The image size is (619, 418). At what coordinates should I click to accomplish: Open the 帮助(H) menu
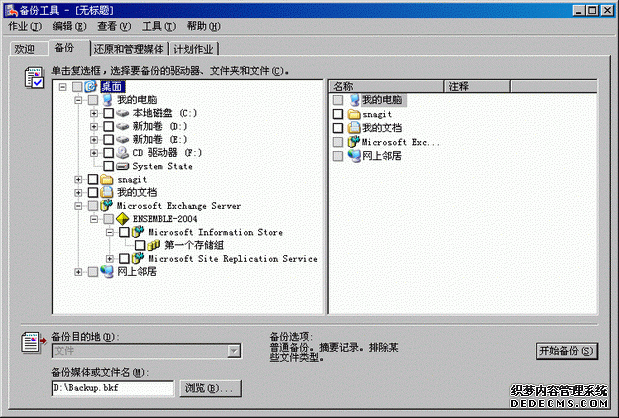pyautogui.click(x=204, y=26)
